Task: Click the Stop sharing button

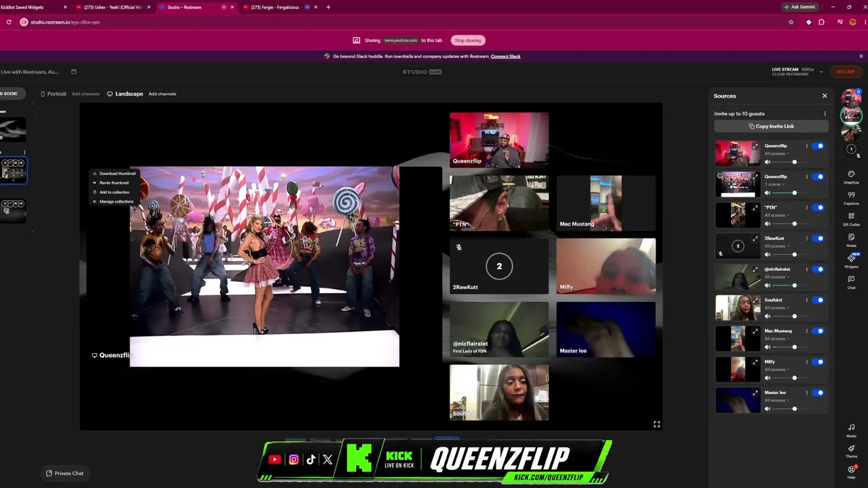Action: point(468,41)
